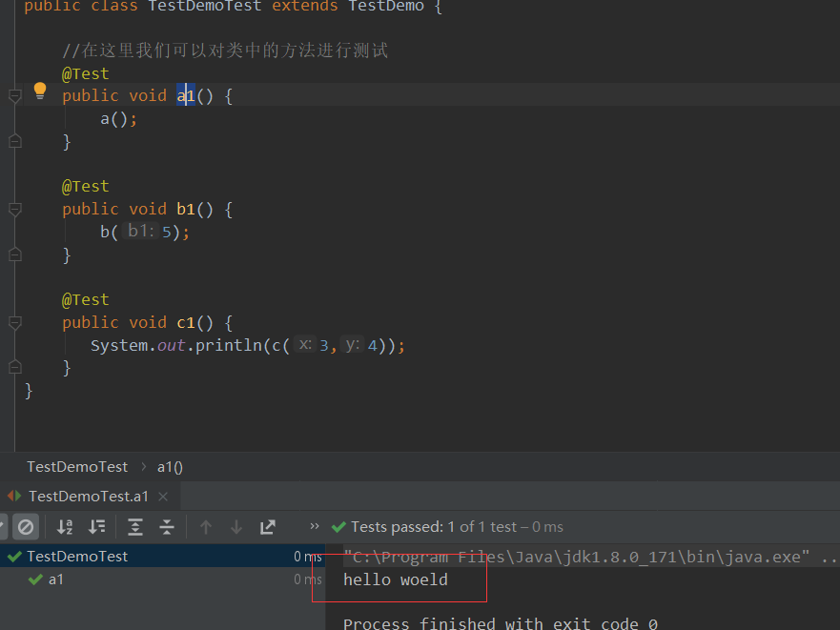Click System.out.println in c1 method

tap(175, 346)
